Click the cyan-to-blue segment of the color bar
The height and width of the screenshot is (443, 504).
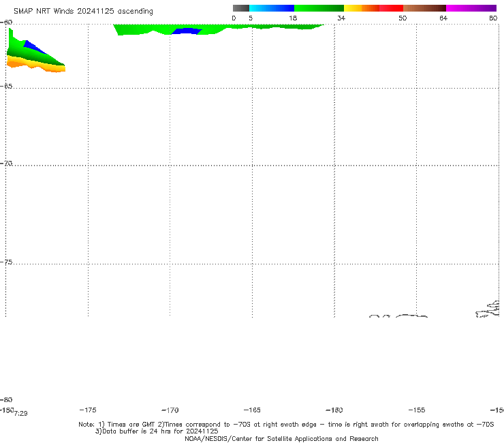pos(272,8)
